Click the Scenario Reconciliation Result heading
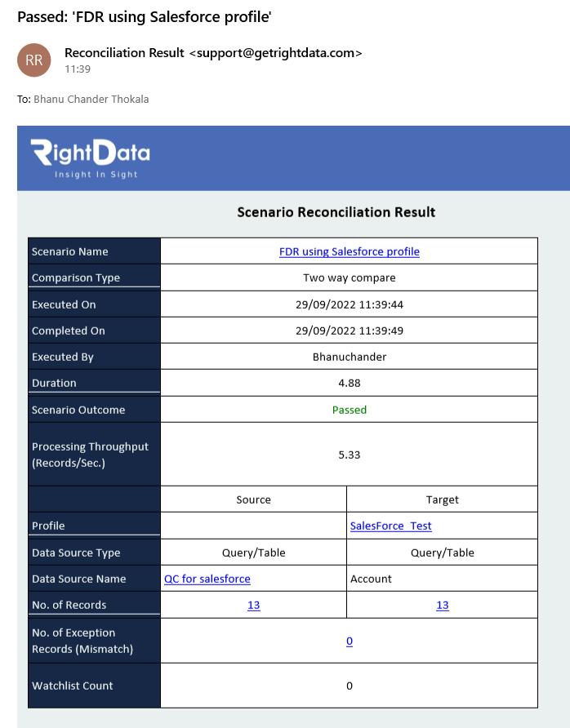The image size is (570, 728). click(336, 212)
